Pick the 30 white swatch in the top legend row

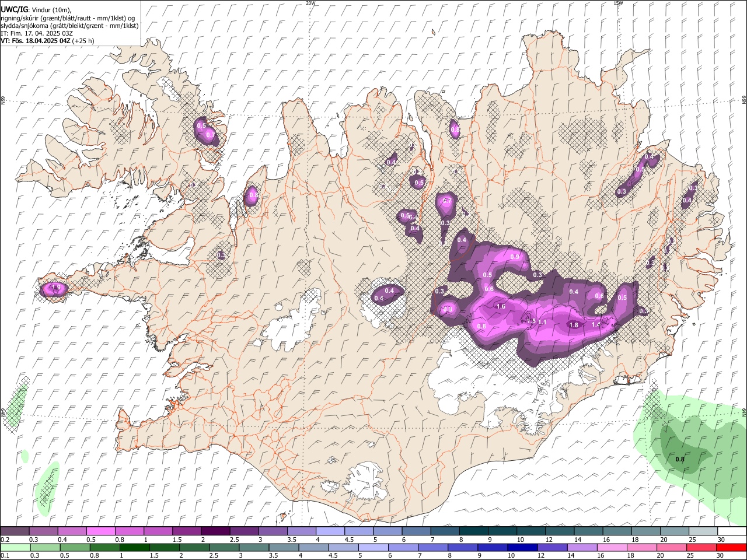(x=732, y=531)
